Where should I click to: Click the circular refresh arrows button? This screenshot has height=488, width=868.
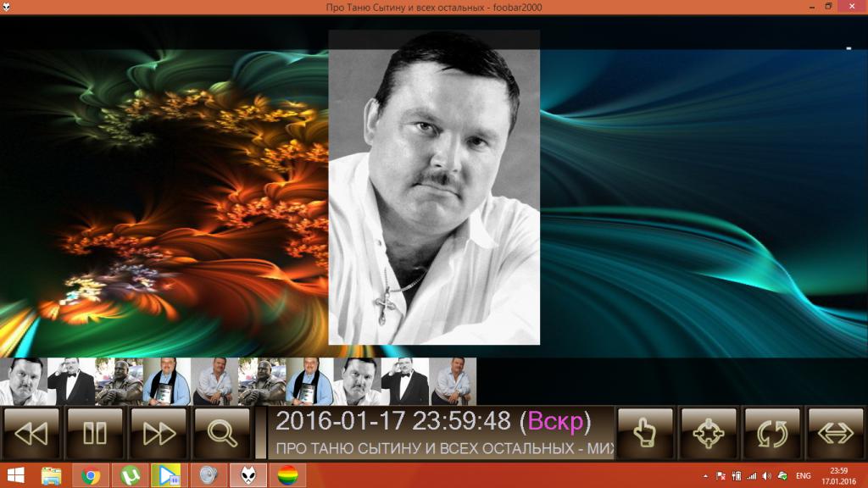tap(772, 433)
